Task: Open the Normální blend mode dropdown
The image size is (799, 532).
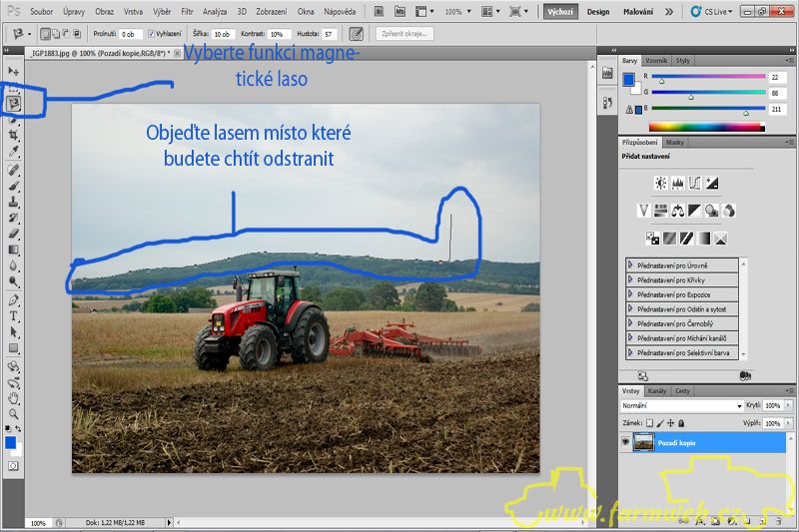Action: pyautogui.click(x=682, y=406)
